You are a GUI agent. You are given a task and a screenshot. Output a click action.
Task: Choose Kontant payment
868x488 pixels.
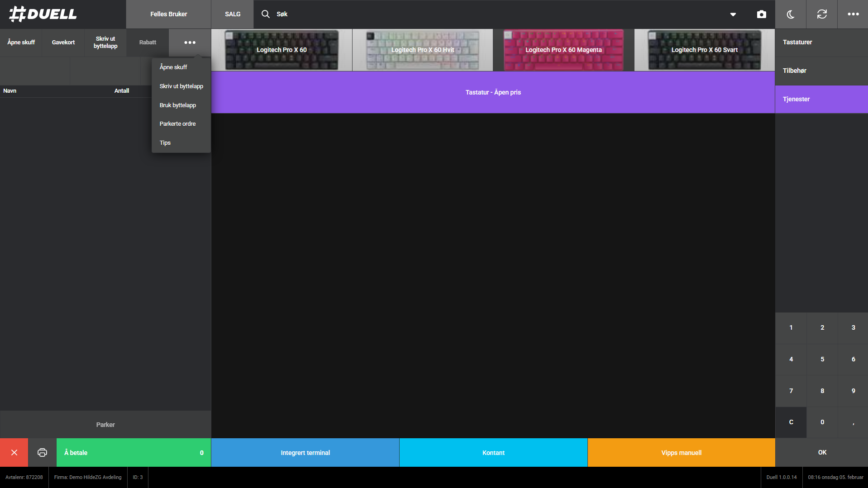[493, 452]
